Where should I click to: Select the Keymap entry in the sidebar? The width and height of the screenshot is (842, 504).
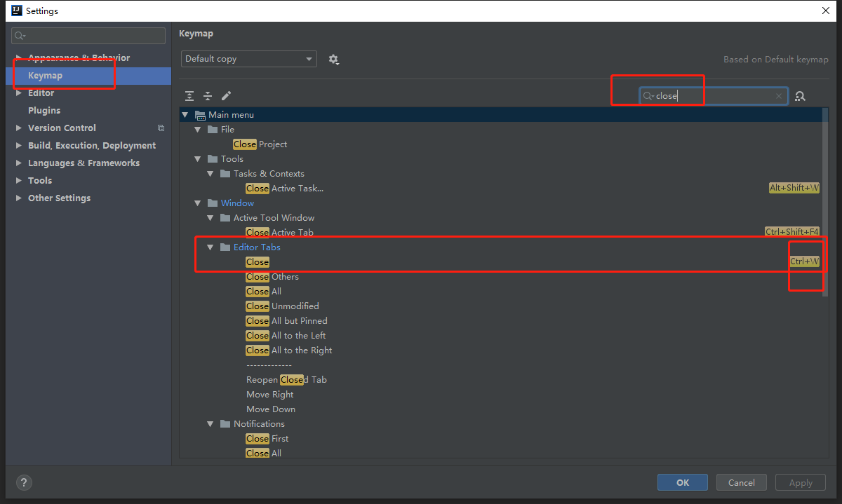click(x=45, y=75)
